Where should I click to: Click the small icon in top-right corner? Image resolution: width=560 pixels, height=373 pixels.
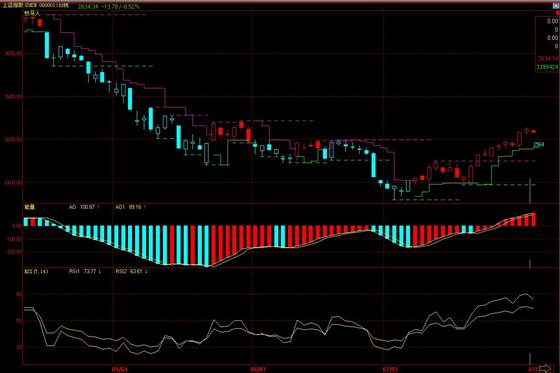(x=557, y=6)
